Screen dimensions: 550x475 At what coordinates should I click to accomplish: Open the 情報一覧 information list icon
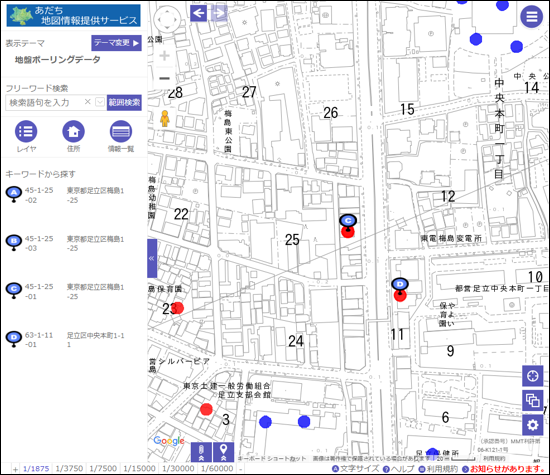point(121,131)
